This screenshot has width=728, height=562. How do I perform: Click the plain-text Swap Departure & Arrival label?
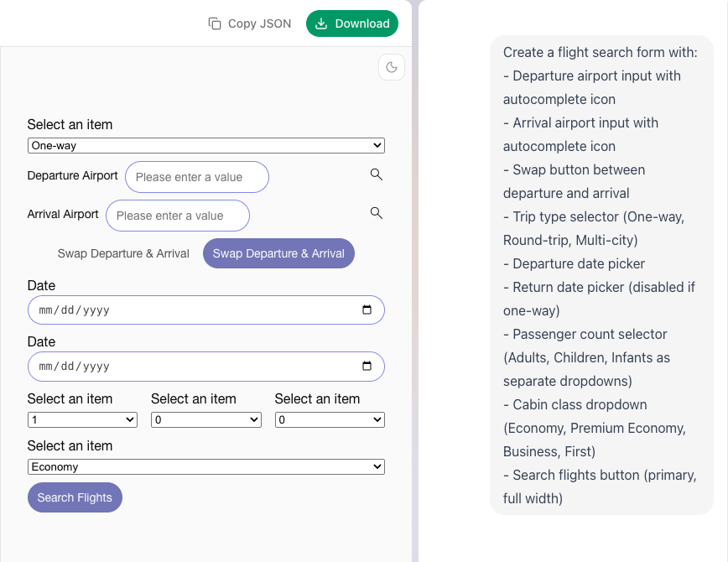(x=123, y=253)
